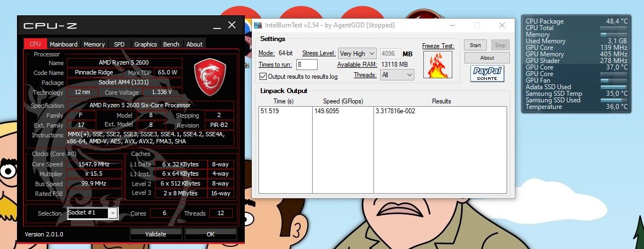Click the CPU Total usage bar in sidebar gadget
This screenshot has height=249, width=644.
[613, 28]
